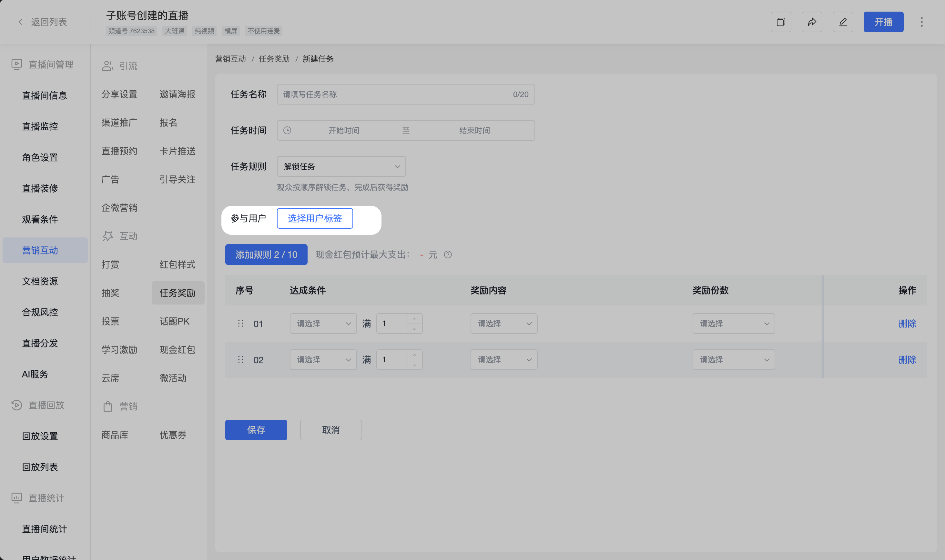Click the edit pencil icon
This screenshot has height=560, width=945.
pyautogui.click(x=843, y=22)
